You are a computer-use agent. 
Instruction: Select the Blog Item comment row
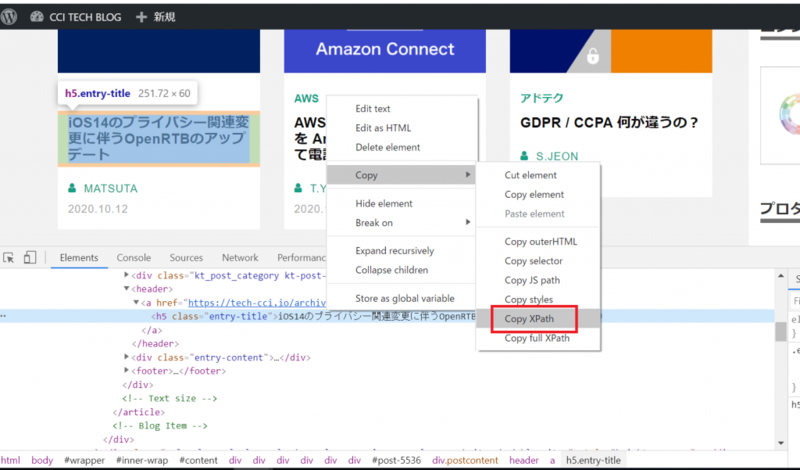(x=160, y=426)
